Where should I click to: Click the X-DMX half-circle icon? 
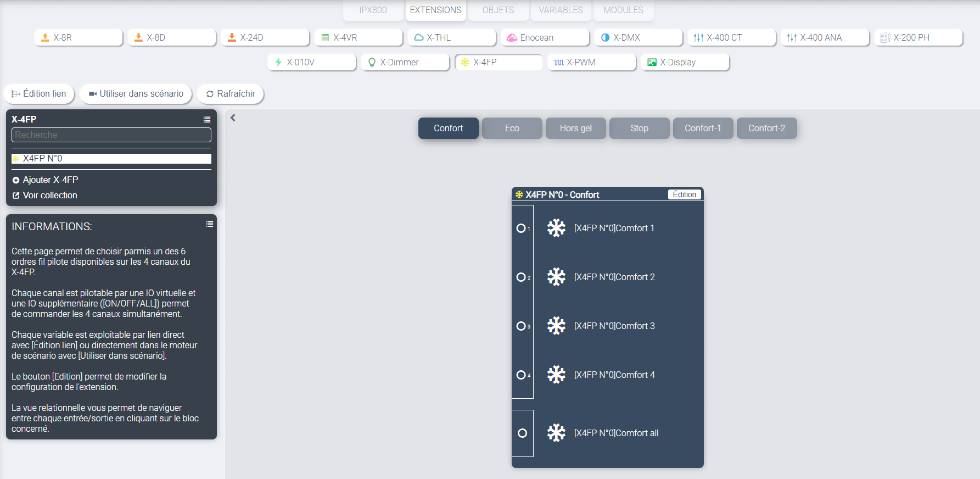tap(605, 37)
